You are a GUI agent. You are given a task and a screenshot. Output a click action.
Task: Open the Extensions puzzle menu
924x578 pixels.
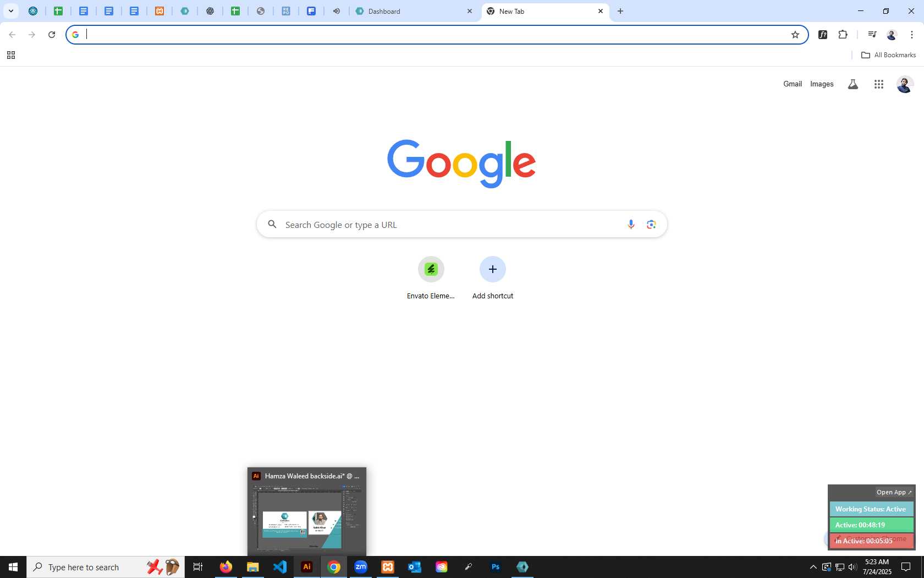[x=843, y=35]
